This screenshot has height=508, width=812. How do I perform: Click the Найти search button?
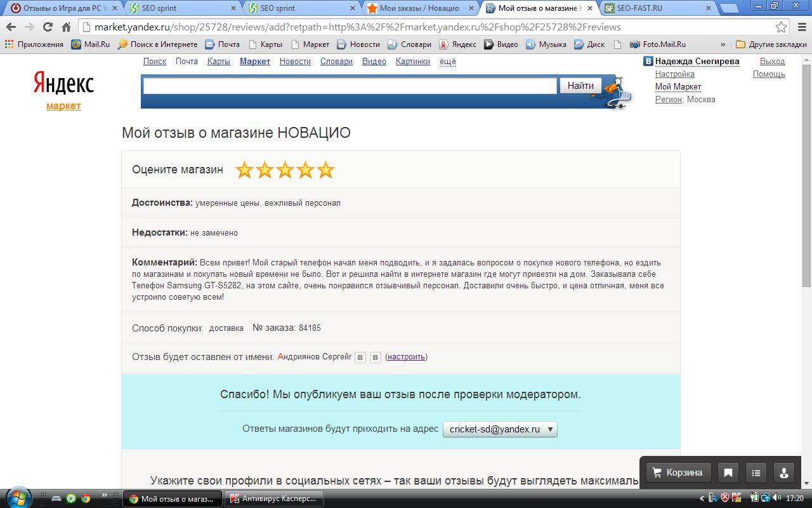580,86
